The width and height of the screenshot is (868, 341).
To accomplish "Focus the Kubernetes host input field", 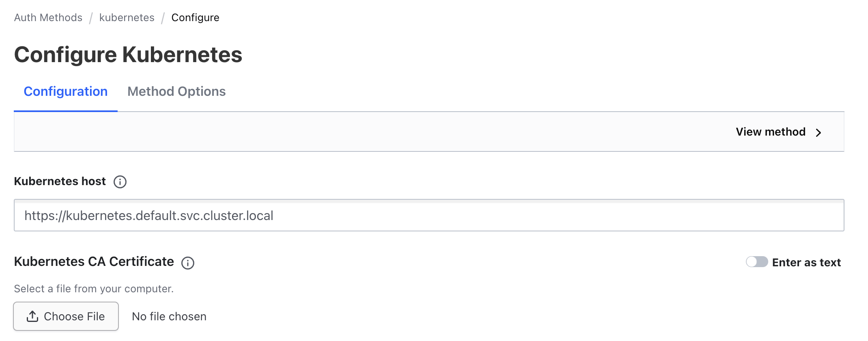I will pos(429,215).
